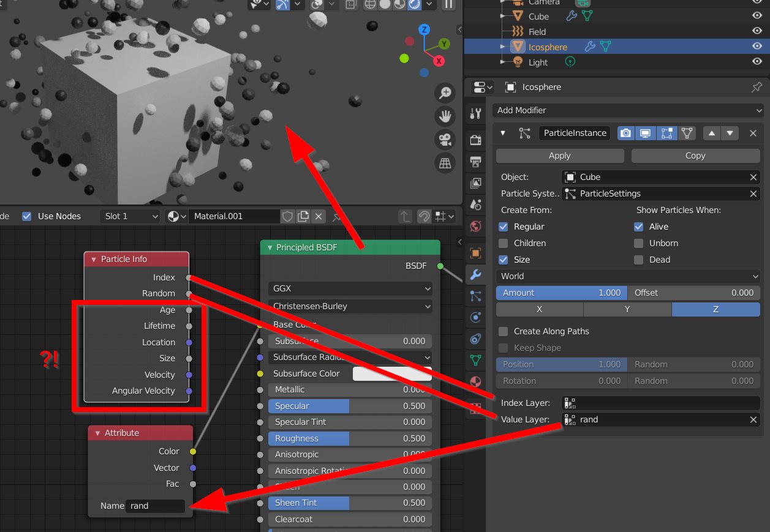Open Active Tool and Workspace settings tab
The width and height of the screenshot is (770, 532).
475,113
